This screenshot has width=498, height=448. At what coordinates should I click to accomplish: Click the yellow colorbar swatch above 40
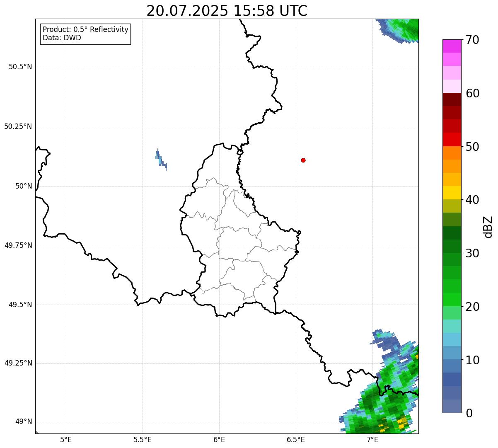[452, 193]
